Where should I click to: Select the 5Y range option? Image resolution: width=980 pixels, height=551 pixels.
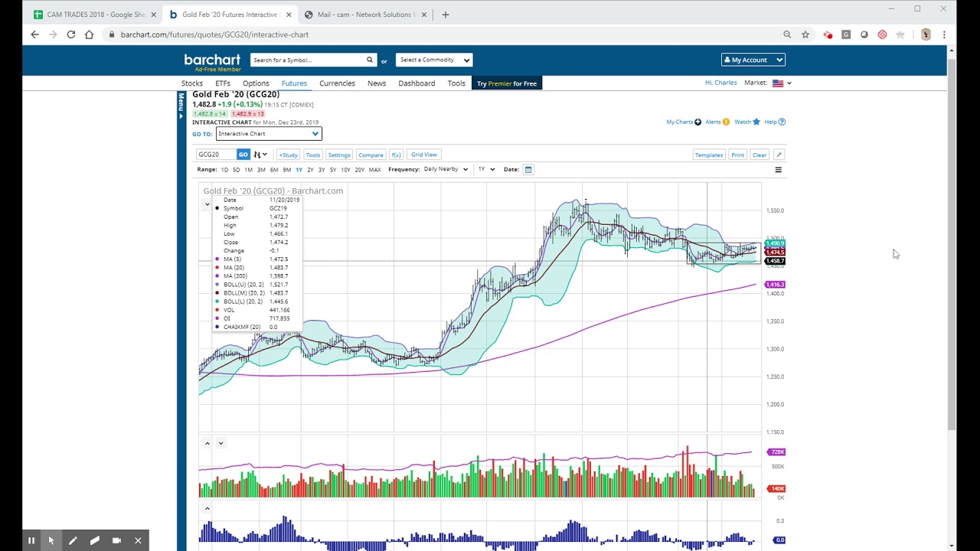[332, 170]
